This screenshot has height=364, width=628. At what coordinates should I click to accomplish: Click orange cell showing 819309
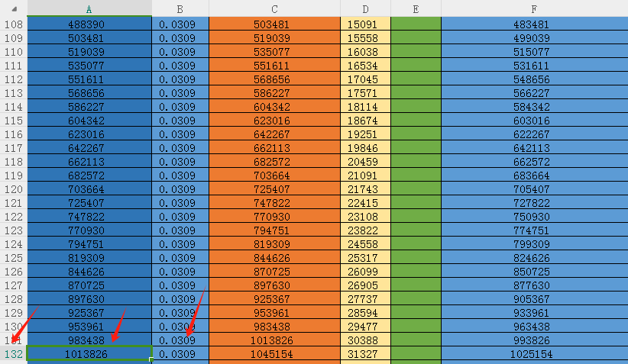(x=274, y=244)
